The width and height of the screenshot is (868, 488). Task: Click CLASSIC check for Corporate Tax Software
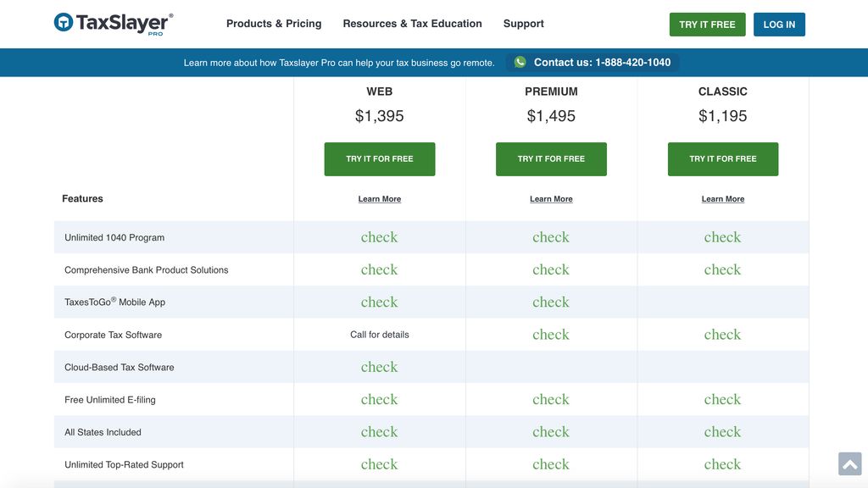click(x=722, y=334)
